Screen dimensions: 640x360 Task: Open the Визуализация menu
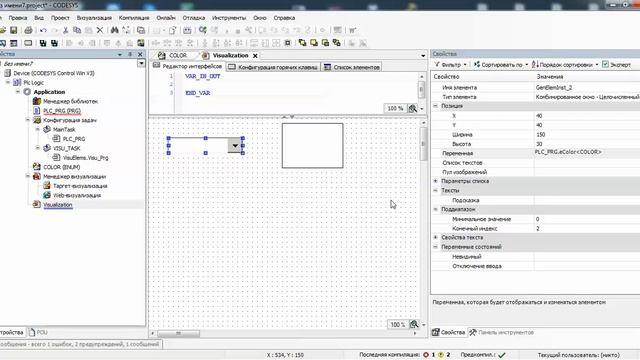(x=94, y=18)
